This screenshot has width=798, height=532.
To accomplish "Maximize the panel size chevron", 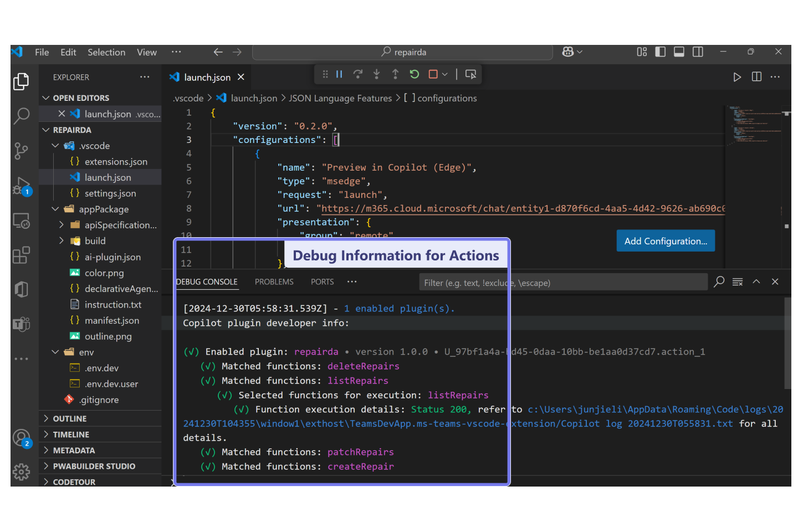I will (x=756, y=282).
